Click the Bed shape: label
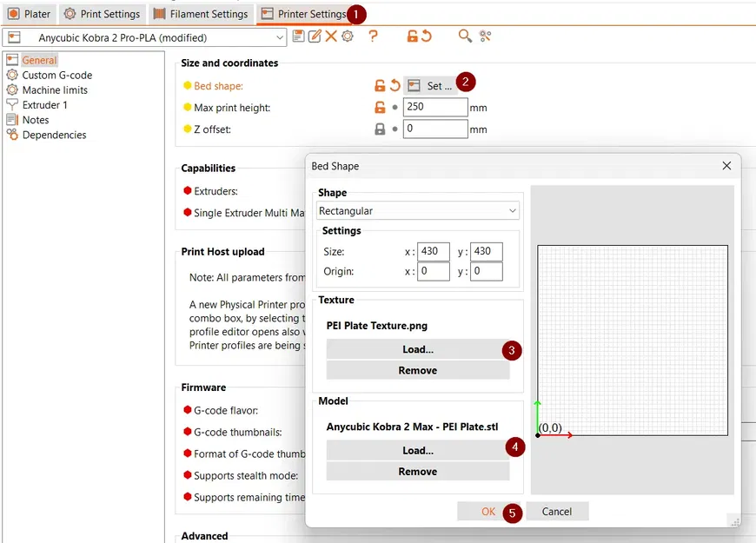This screenshot has height=543, width=756. click(x=218, y=86)
